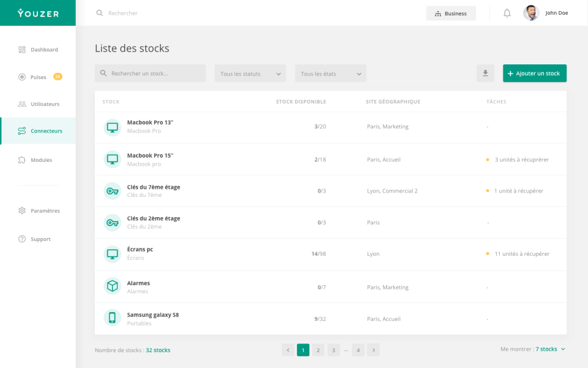Click the key icon for Clés du 7ème étage
The width and height of the screenshot is (588, 368).
pos(112,191)
